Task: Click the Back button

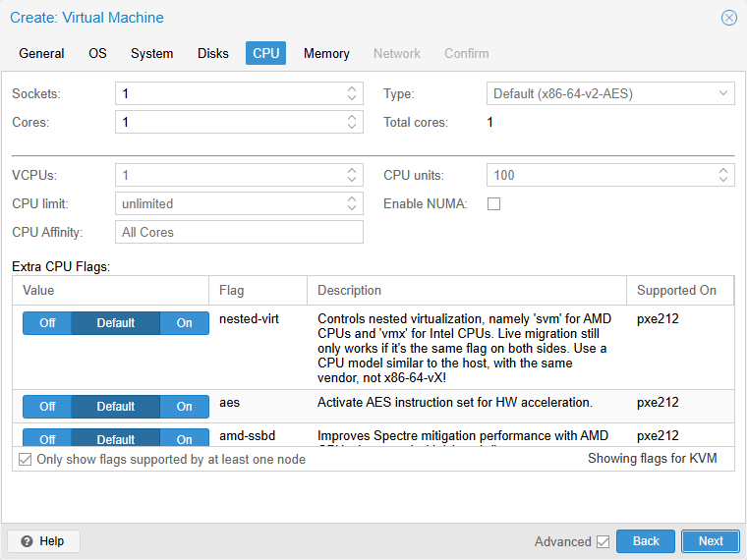Action: pyautogui.click(x=646, y=541)
